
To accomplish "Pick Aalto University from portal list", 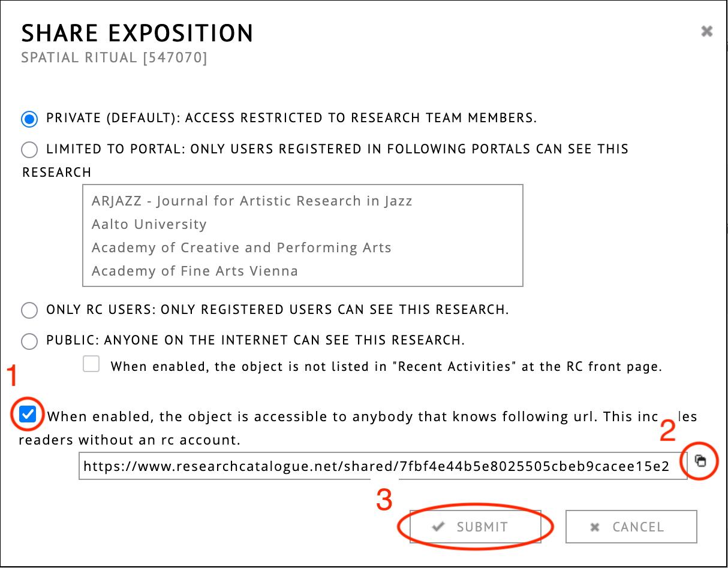I will coord(149,224).
